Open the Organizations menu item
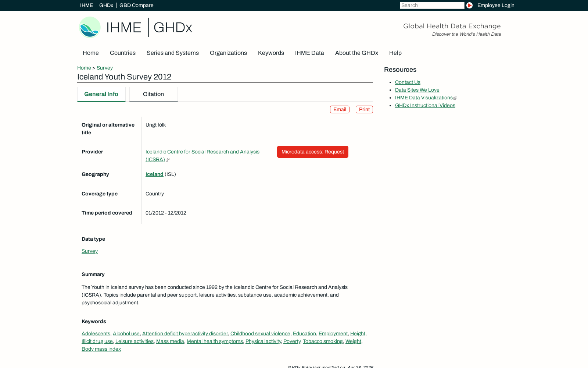 tap(228, 53)
